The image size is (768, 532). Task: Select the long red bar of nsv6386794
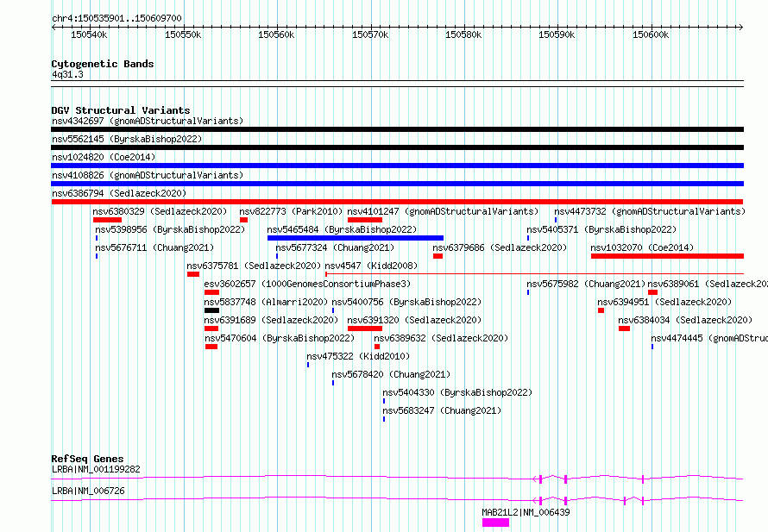point(397,202)
